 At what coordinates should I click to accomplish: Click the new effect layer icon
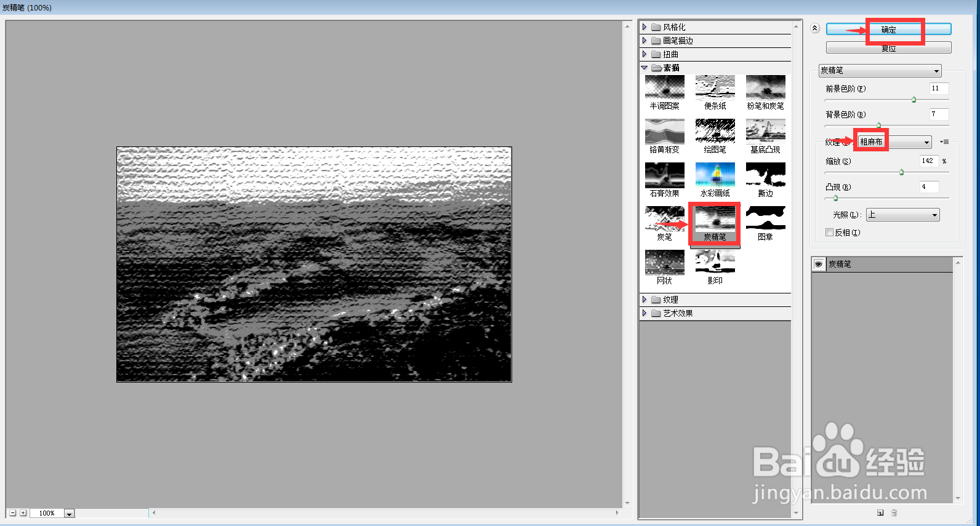tap(880, 512)
